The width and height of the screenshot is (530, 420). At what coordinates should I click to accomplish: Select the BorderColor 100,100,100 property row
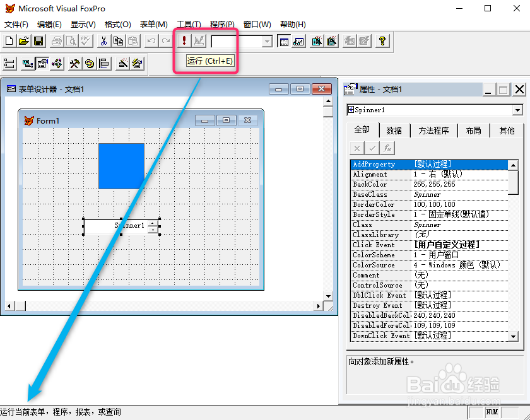coord(429,204)
